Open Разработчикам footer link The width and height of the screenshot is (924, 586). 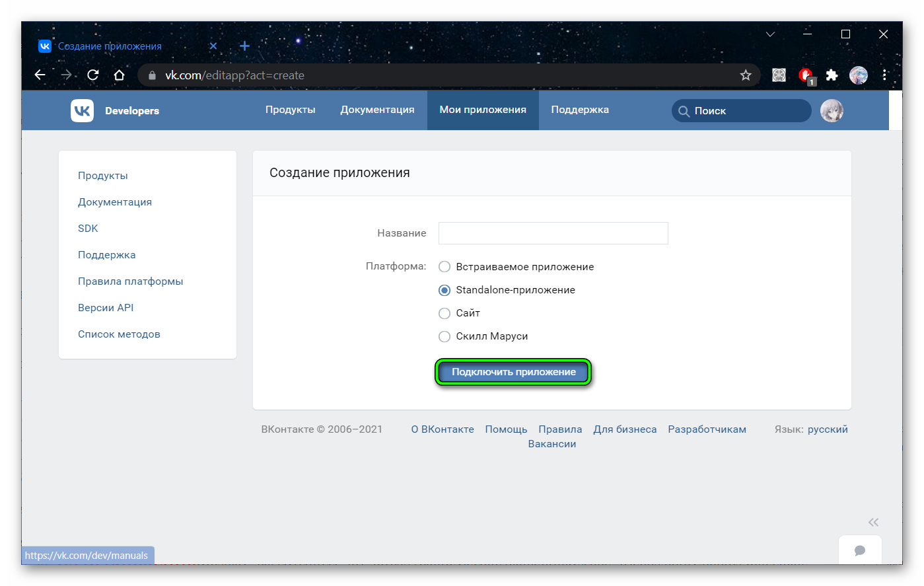tap(707, 429)
